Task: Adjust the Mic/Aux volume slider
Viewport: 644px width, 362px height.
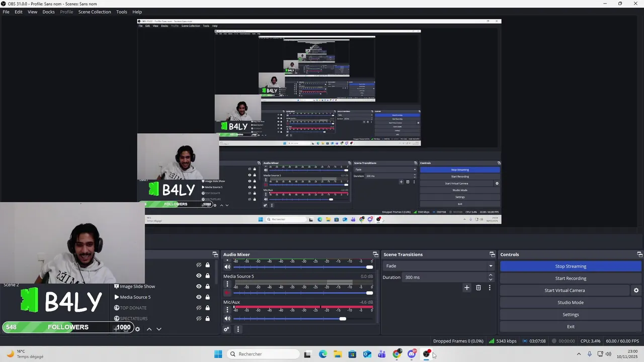Action: (343, 319)
